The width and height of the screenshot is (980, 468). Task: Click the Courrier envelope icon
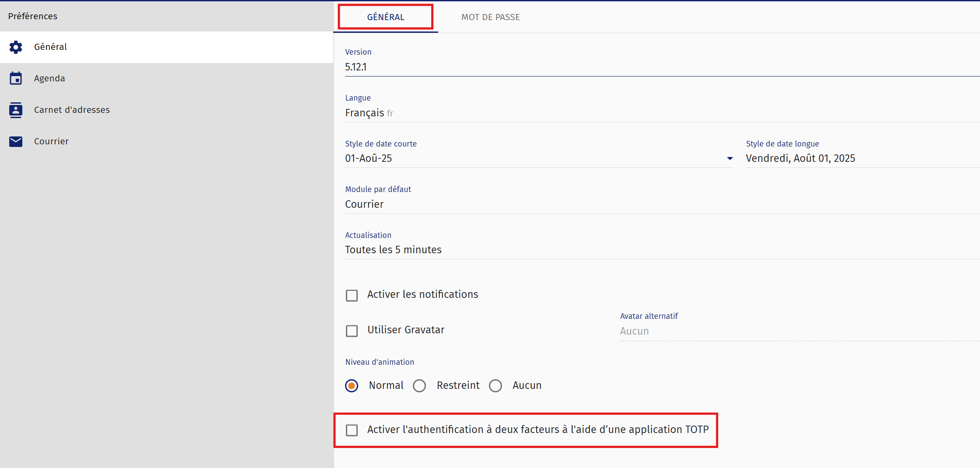(x=16, y=141)
